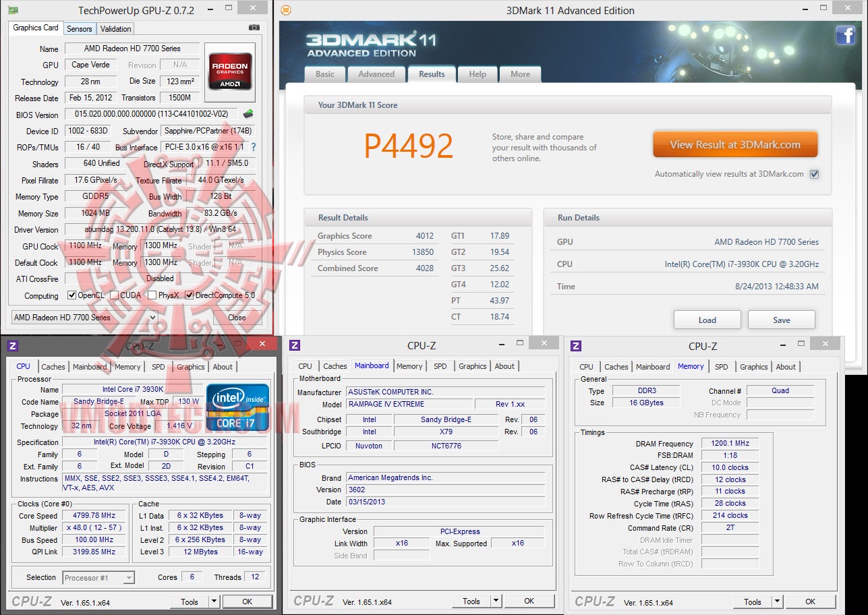Click the CAS# Latency value 10.0 clocks

(x=730, y=467)
